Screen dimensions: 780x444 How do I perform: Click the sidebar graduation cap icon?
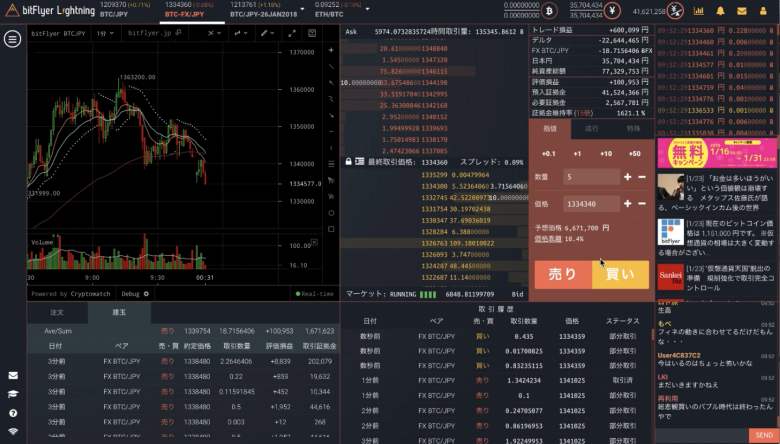tap(13, 394)
